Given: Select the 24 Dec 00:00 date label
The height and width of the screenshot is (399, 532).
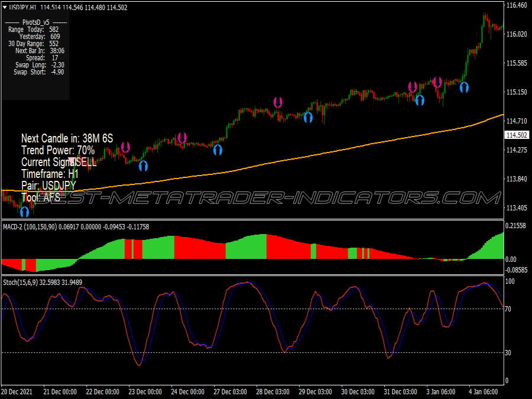Looking at the screenshot, I should (187, 392).
